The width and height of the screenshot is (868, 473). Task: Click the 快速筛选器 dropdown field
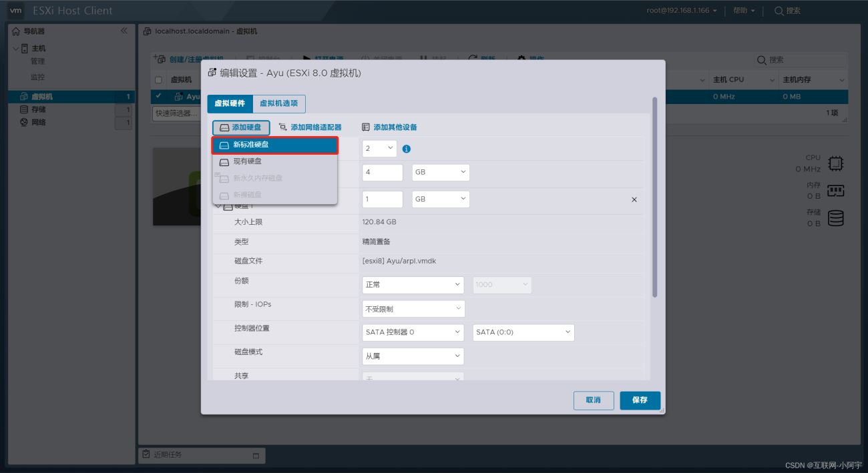click(x=176, y=113)
